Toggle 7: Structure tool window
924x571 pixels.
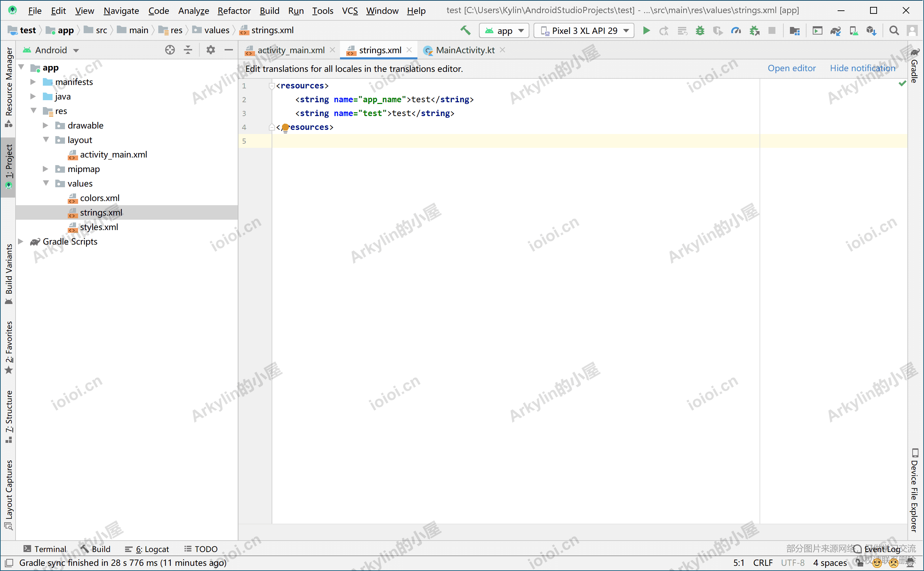9,416
